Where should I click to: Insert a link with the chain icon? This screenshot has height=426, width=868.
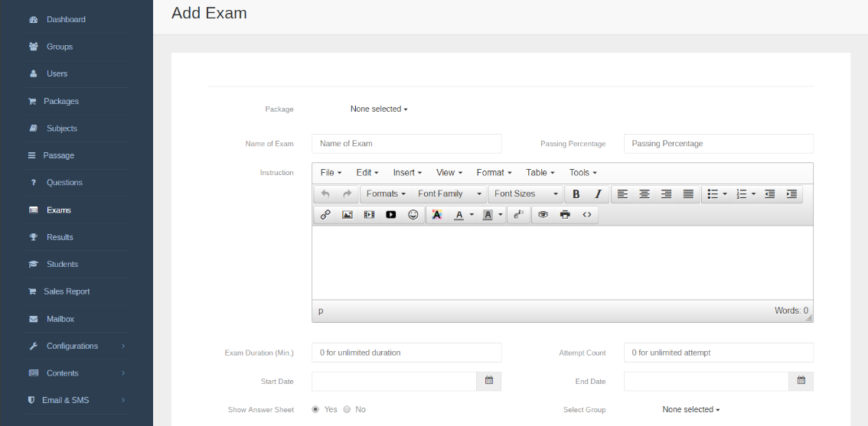click(325, 215)
